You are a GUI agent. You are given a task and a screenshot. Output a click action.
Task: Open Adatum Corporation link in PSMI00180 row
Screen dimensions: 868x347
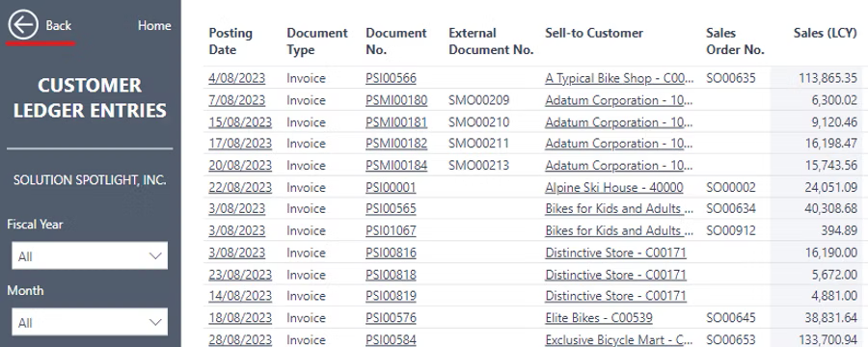(x=619, y=100)
